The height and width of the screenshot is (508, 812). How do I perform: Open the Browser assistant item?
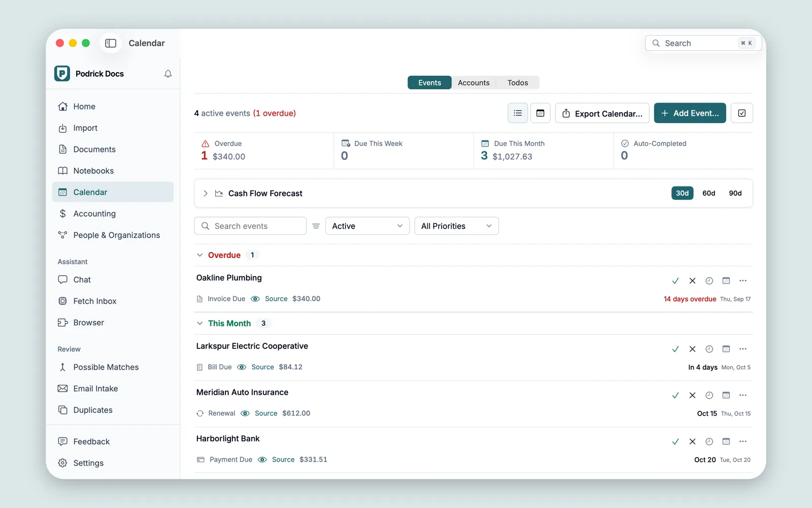(113, 323)
